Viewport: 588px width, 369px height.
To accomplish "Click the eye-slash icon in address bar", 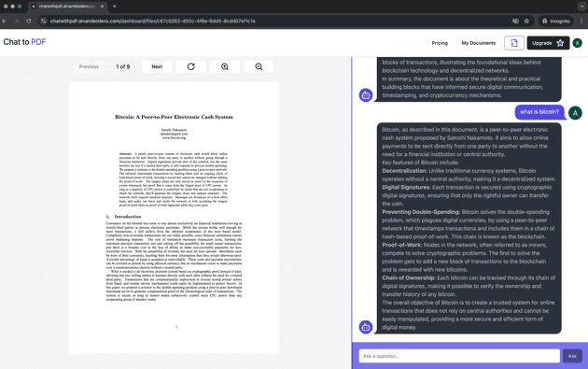I will [515, 21].
